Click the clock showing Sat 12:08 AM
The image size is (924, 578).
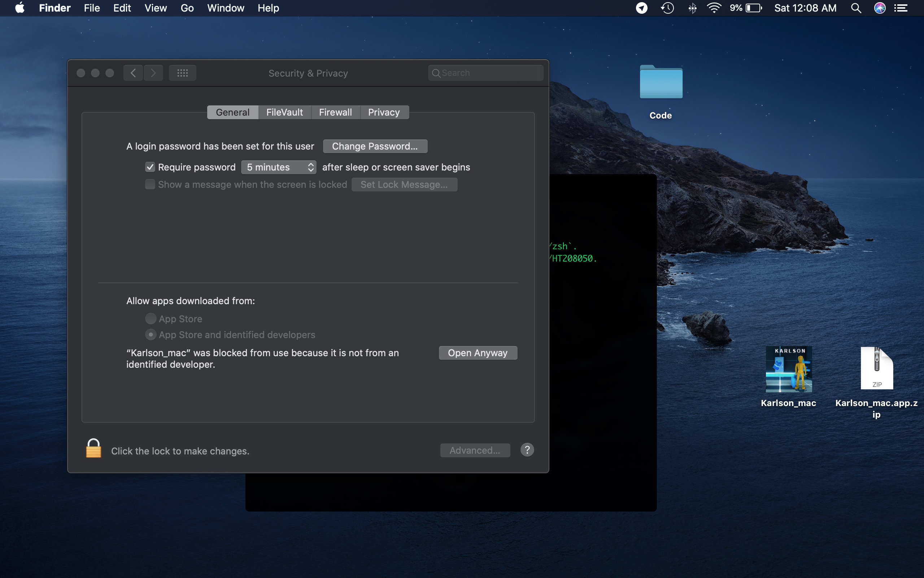click(805, 8)
